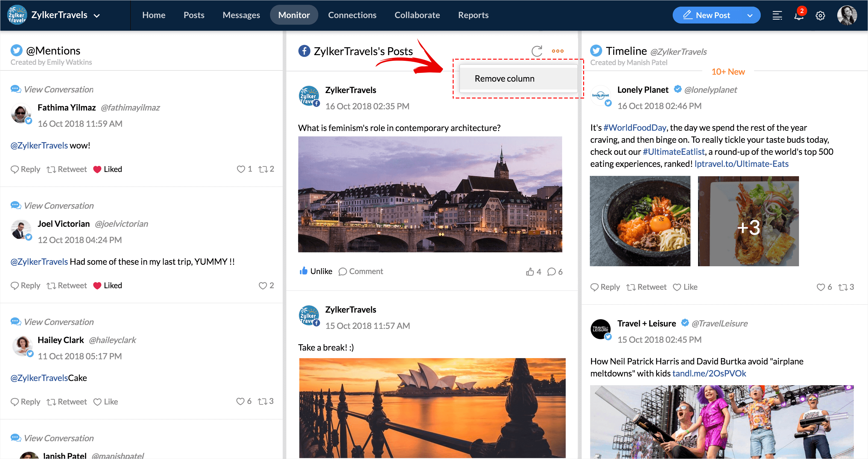Image resolution: width=868 pixels, height=459 pixels.
Task: Refresh the ZylkerTravels's Posts column
Action: tap(536, 51)
